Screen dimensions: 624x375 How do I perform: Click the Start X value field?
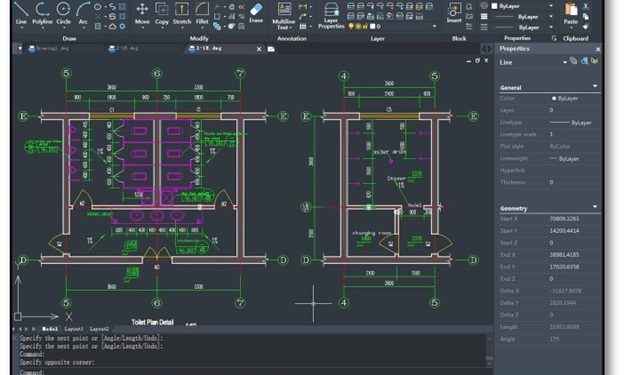point(574,219)
